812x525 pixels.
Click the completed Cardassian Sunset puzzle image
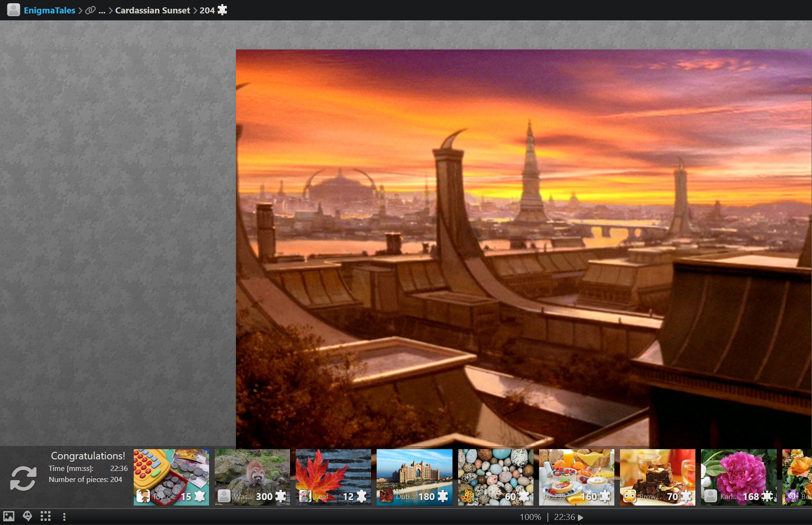tap(524, 248)
